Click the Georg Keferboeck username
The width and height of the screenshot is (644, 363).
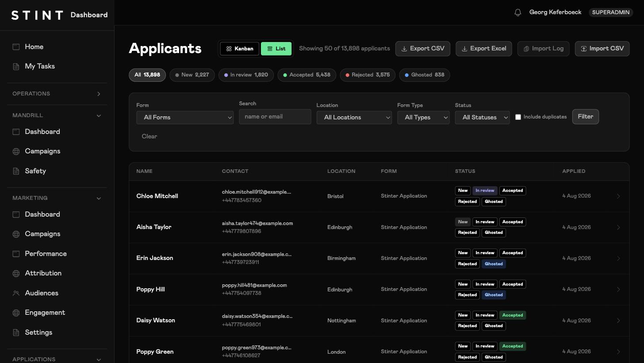click(556, 12)
